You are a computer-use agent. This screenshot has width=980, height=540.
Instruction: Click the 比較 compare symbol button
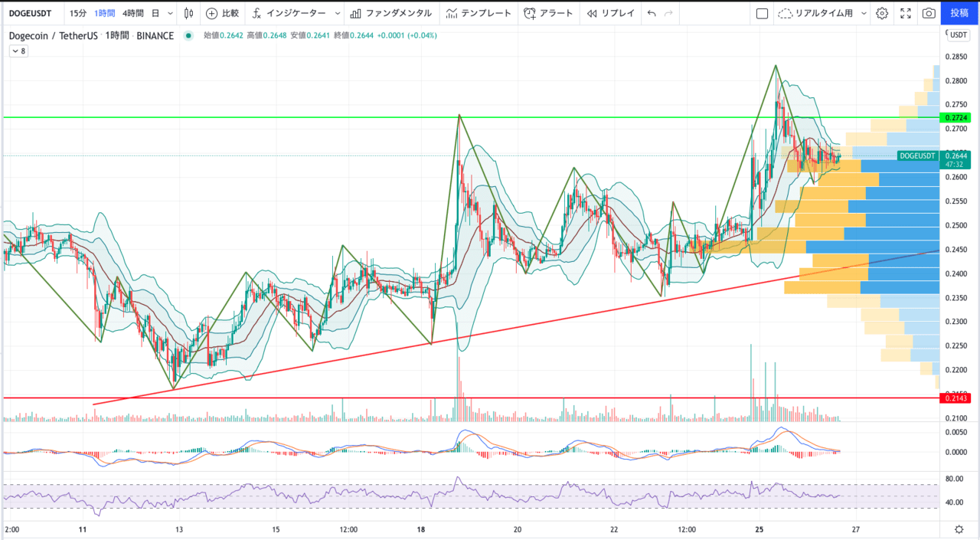point(223,13)
